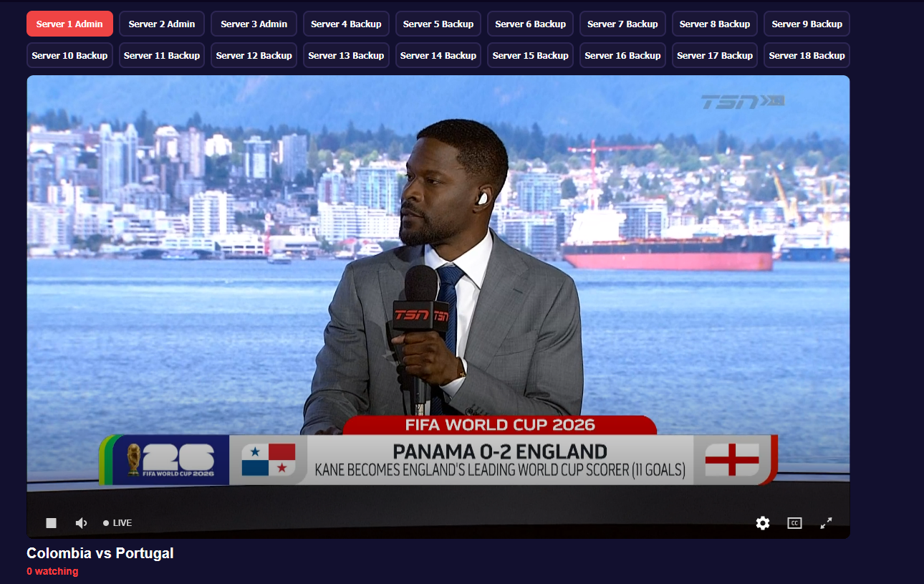The width and height of the screenshot is (924, 584).
Task: Mute the video player volume
Action: click(x=81, y=523)
